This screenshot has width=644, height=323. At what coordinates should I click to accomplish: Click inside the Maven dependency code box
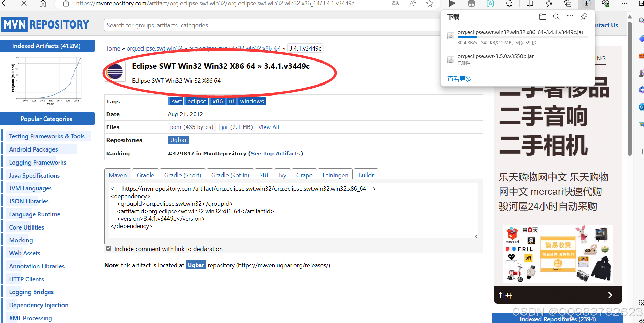coord(293,211)
